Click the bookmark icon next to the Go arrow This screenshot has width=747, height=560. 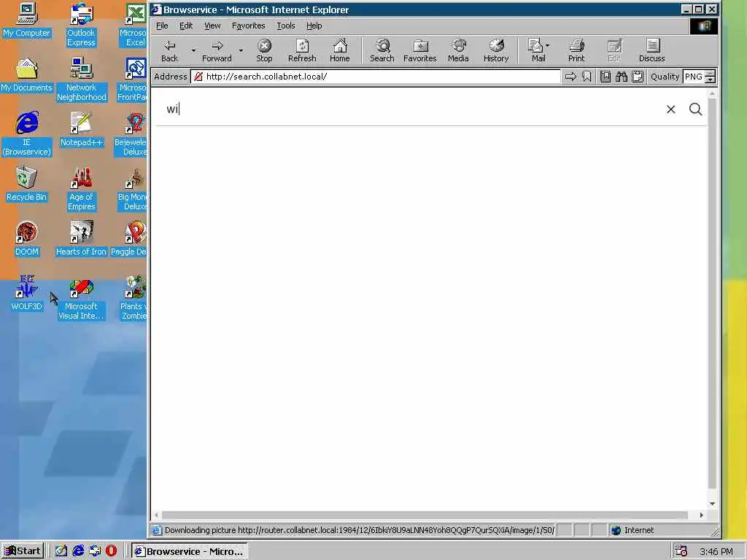587,77
